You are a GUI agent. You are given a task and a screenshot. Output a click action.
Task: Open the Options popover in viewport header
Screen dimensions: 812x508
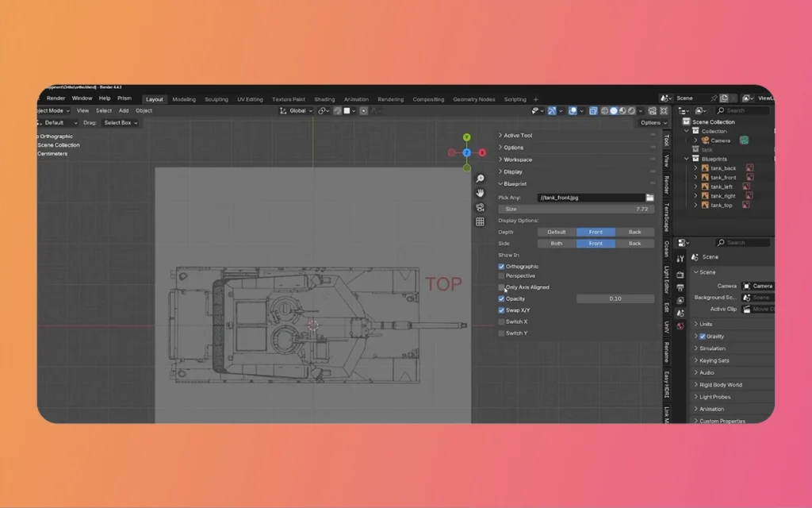[x=653, y=123]
